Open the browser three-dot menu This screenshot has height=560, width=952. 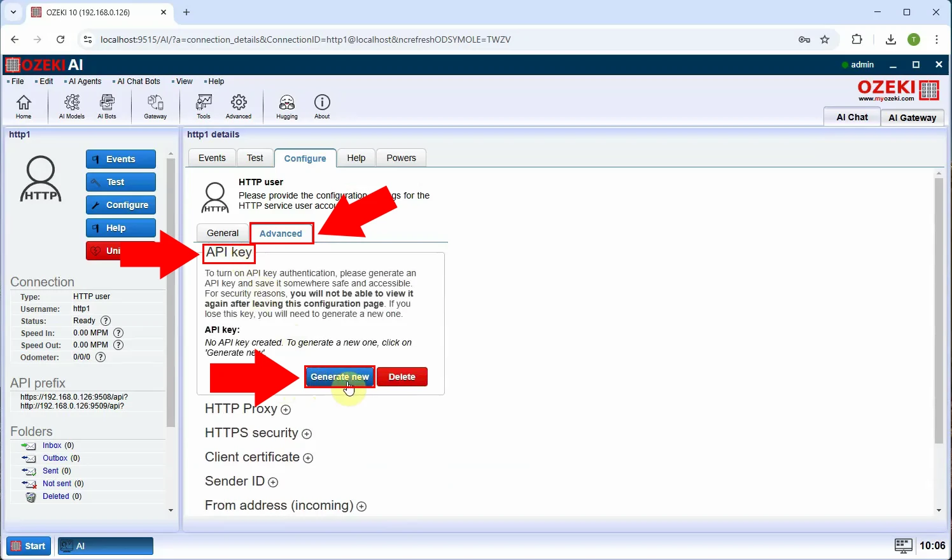pos(937,39)
